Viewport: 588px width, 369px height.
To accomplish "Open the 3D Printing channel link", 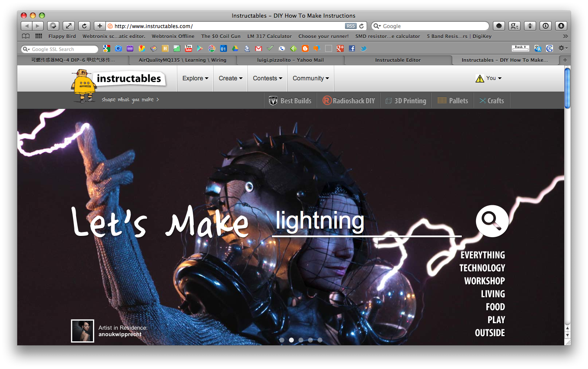I will click(x=406, y=101).
